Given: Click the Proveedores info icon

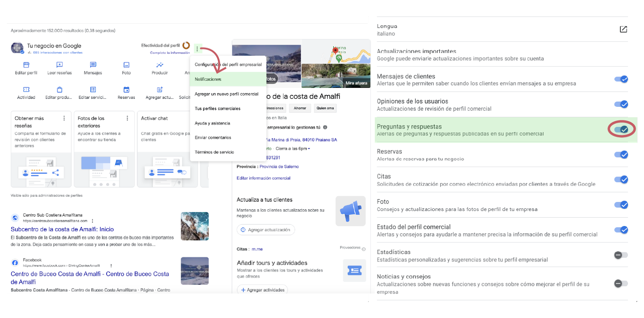Looking at the screenshot, I should tap(363, 249).
